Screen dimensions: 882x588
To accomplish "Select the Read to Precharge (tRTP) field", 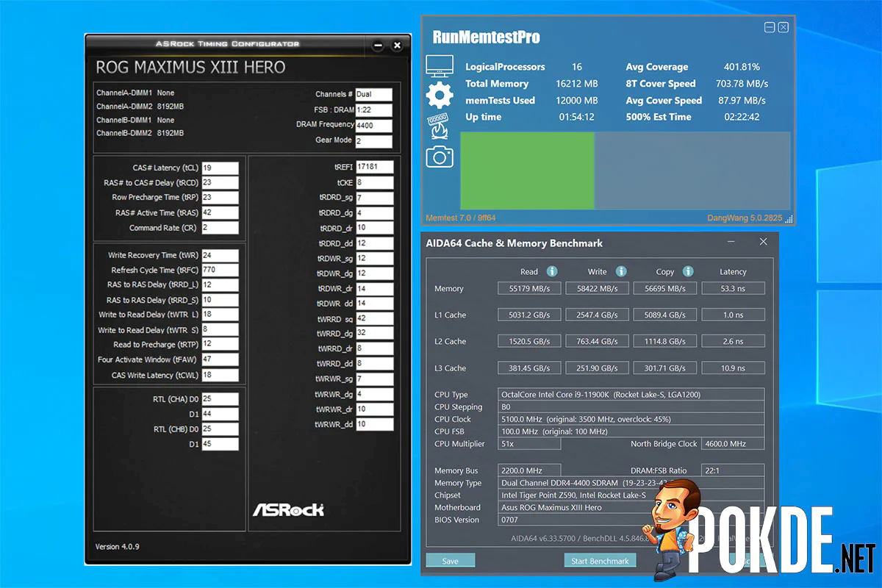I will [x=220, y=345].
